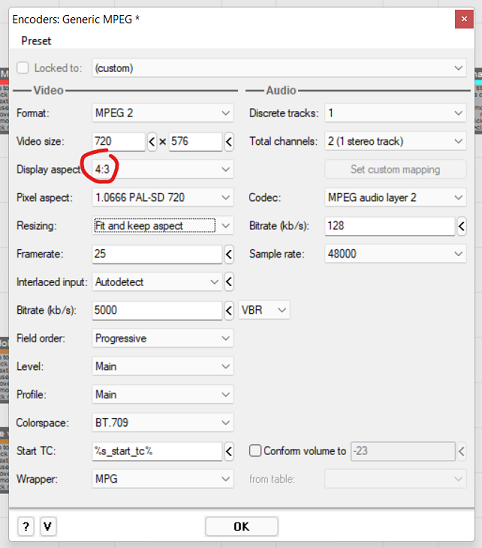Click variable arrow next to video Bitrate 5000

(x=229, y=310)
